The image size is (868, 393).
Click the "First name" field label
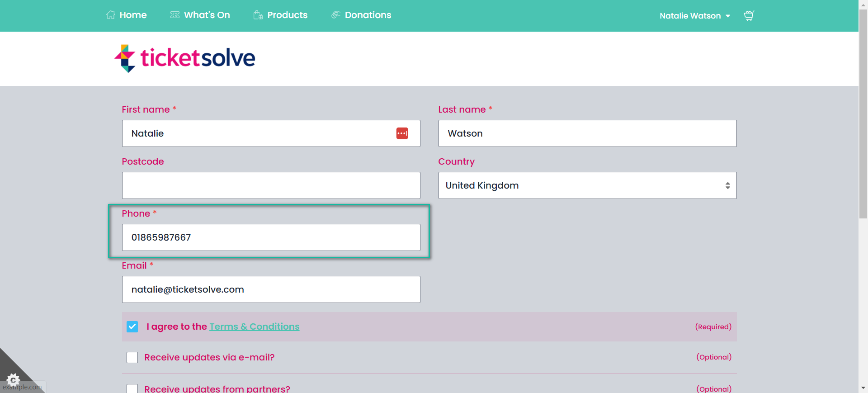[x=146, y=109]
